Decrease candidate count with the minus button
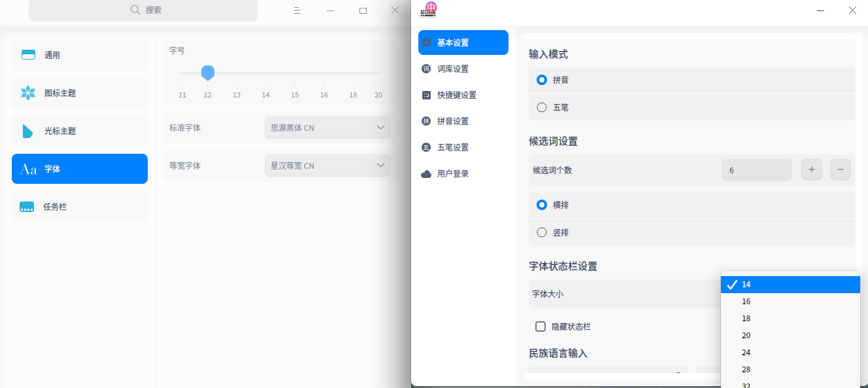The image size is (868, 388). tap(840, 169)
